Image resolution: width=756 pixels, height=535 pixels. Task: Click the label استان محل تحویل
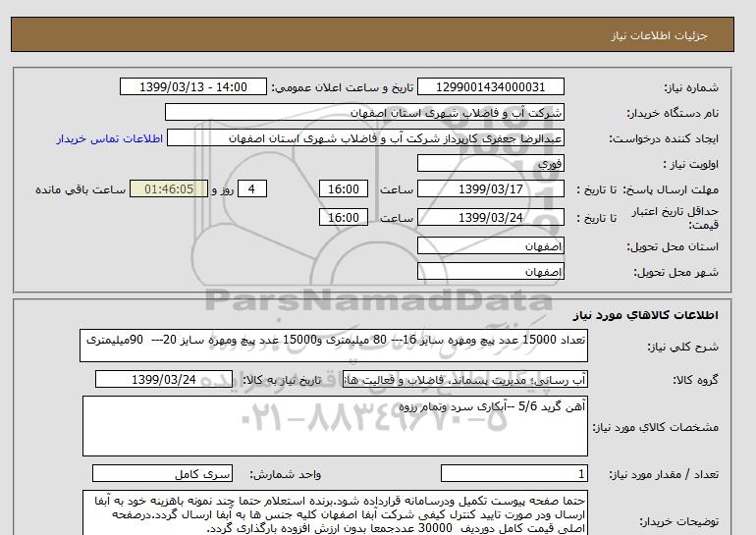673,246
